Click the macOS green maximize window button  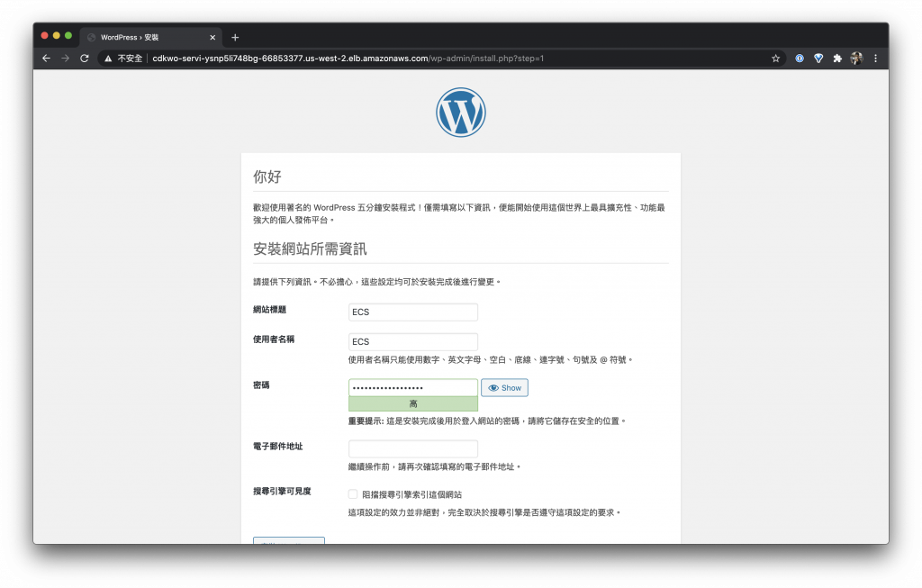pyautogui.click(x=68, y=36)
